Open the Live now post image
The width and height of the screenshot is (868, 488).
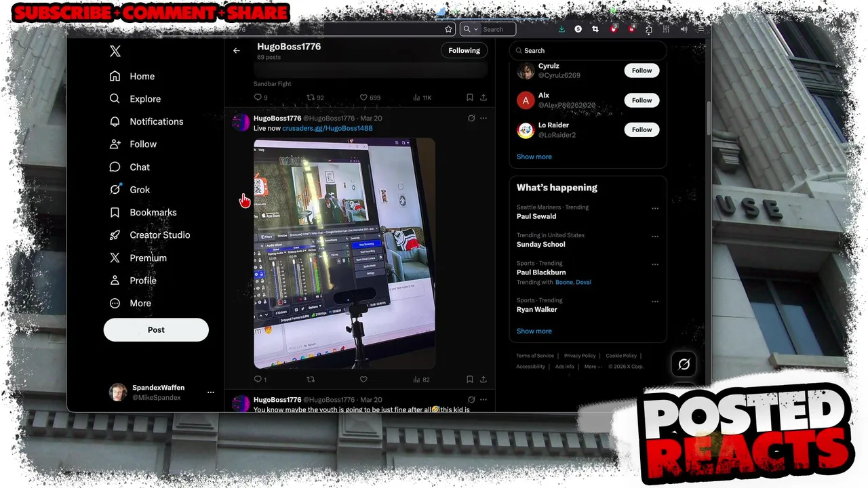click(x=344, y=253)
